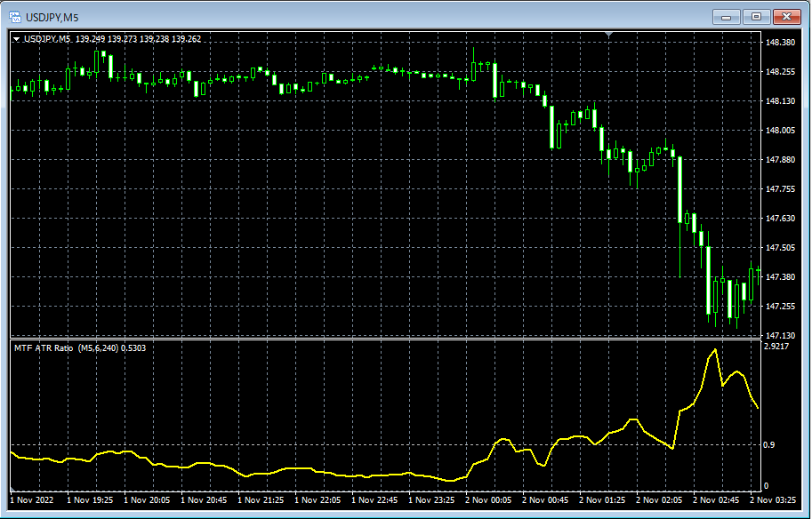
Task: Click the 1 Nov 23:25 time label
Action: click(432, 499)
